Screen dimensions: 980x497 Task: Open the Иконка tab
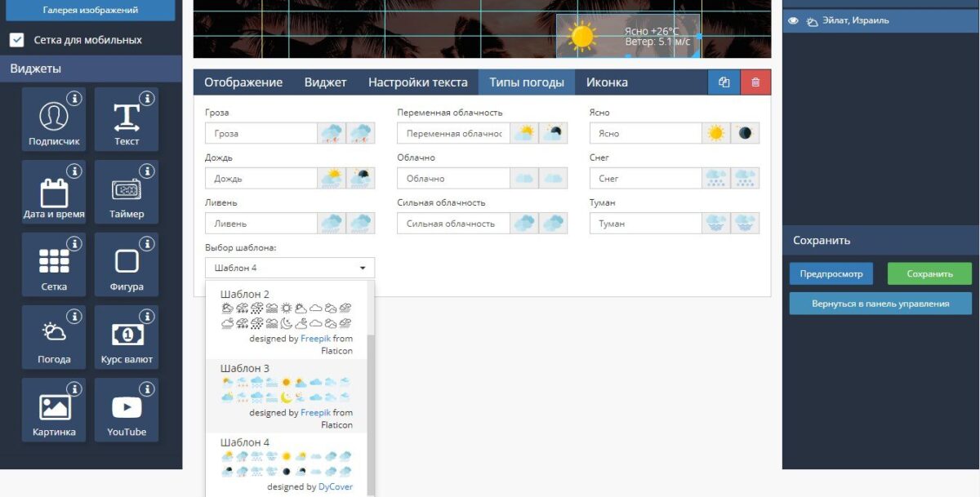click(607, 82)
